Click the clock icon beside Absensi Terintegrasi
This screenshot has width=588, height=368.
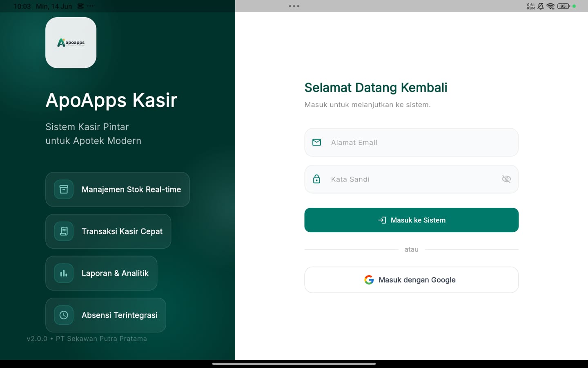pos(64,315)
